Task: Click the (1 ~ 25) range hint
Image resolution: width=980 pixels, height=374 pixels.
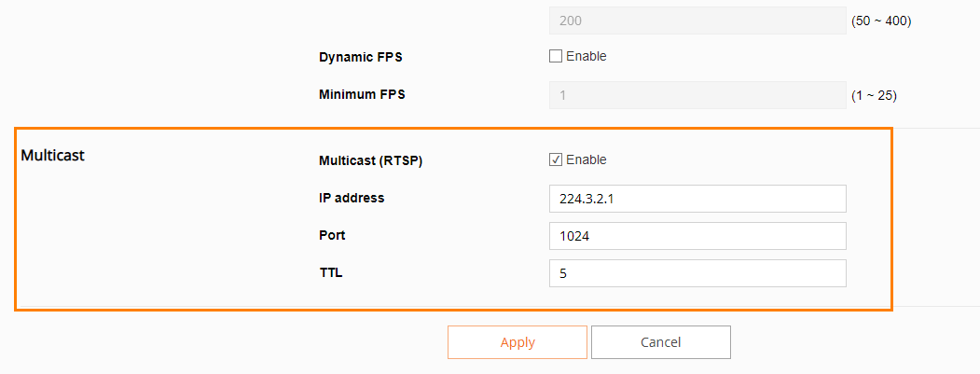Action: pos(875,96)
